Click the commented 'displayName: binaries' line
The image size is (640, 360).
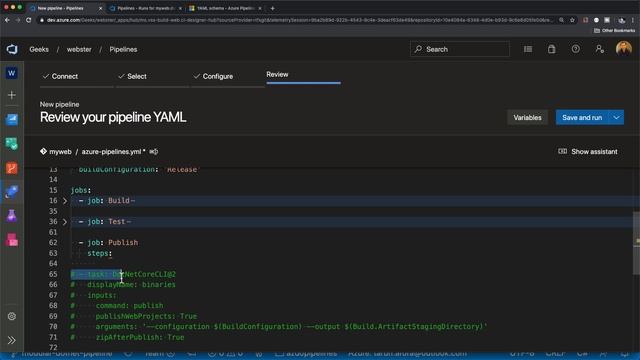(x=123, y=284)
